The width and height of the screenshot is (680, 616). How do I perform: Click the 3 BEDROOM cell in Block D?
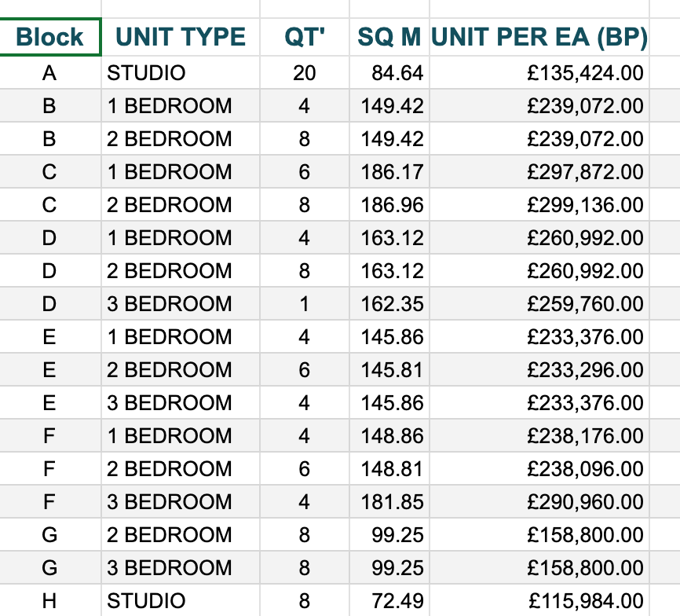click(170, 304)
